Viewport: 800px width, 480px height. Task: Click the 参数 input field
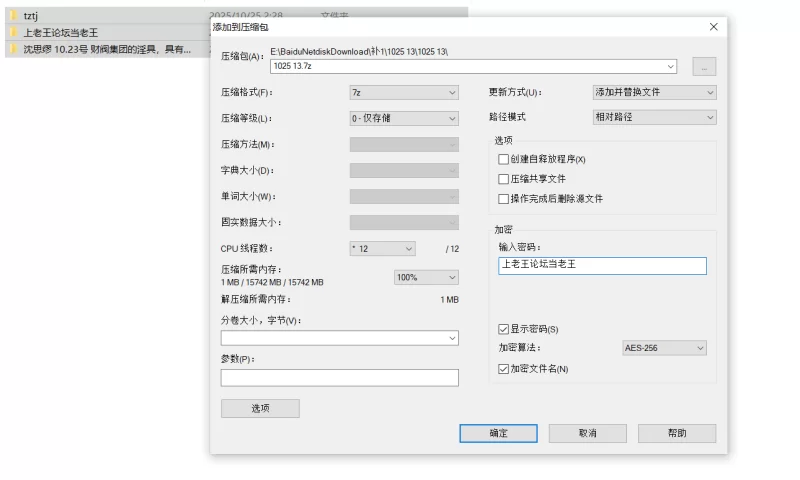coord(339,378)
